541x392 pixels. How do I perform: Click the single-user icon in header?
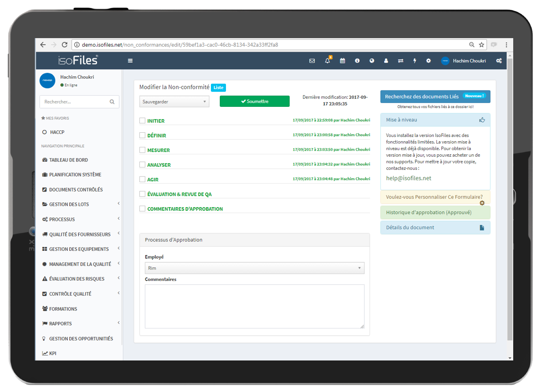tap(386, 61)
